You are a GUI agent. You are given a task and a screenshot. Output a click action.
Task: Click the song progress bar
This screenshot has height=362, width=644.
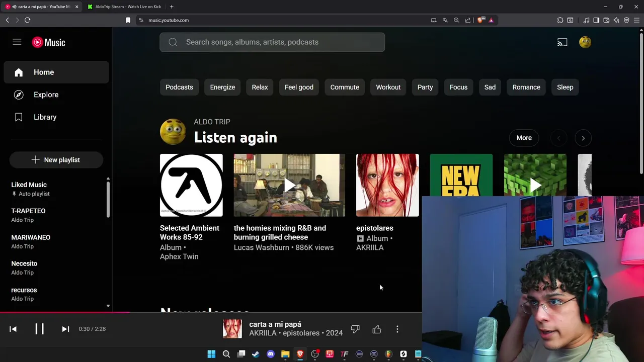tap(211, 312)
